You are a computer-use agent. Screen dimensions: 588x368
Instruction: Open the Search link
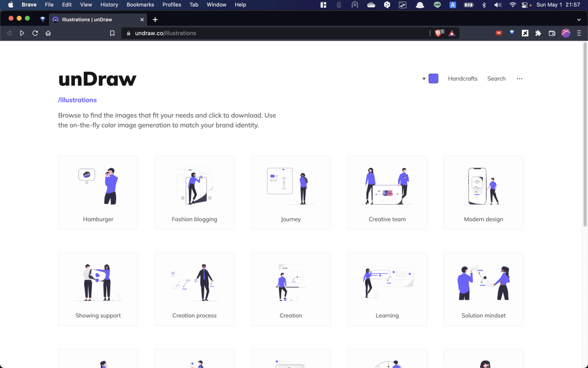pos(496,79)
